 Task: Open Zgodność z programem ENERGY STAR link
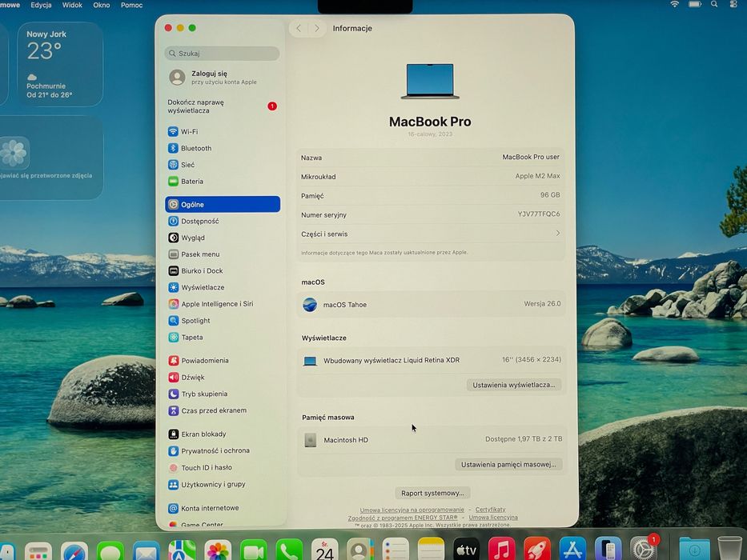pyautogui.click(x=403, y=518)
